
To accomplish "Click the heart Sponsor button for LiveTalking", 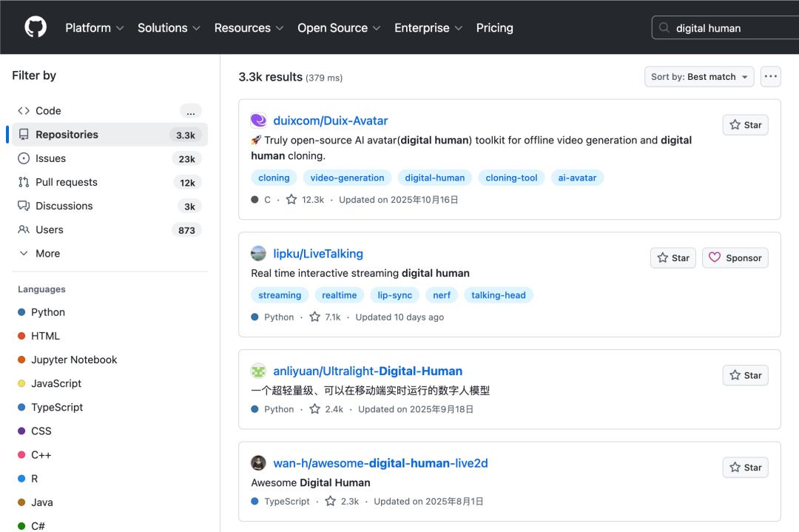I will point(735,257).
